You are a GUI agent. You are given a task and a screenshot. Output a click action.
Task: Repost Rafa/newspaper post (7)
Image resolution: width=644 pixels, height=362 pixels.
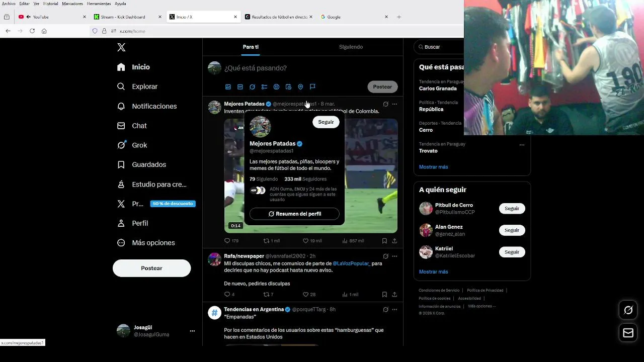(x=269, y=295)
